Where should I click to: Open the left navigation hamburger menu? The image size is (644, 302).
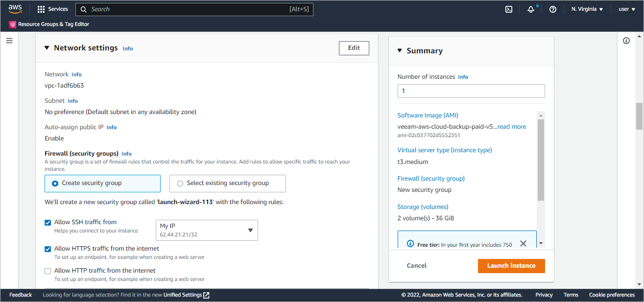point(9,41)
